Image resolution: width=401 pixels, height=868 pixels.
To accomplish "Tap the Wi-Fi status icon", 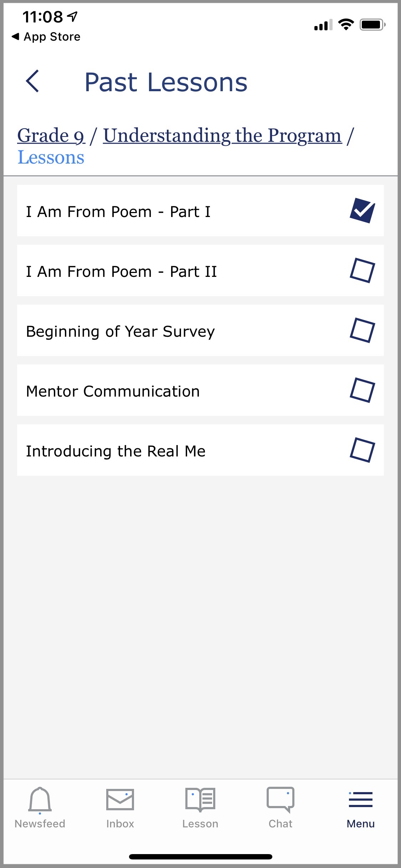I will point(346,25).
